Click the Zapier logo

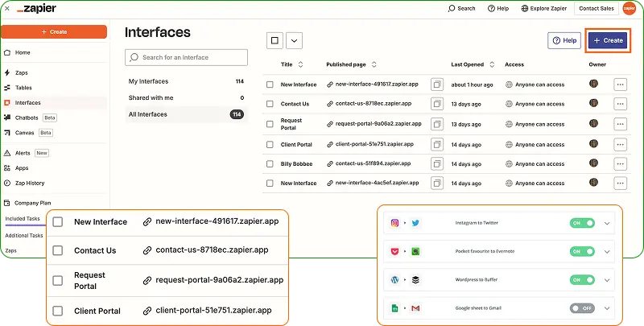36,9
